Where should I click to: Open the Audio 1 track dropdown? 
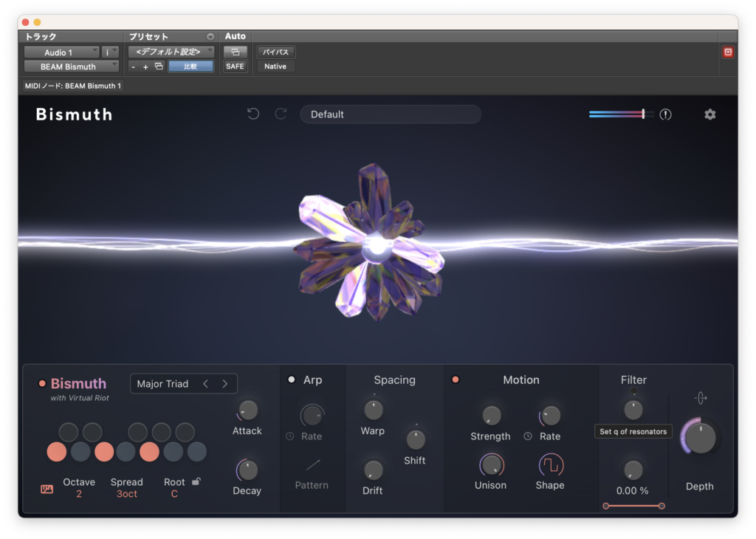coord(61,52)
